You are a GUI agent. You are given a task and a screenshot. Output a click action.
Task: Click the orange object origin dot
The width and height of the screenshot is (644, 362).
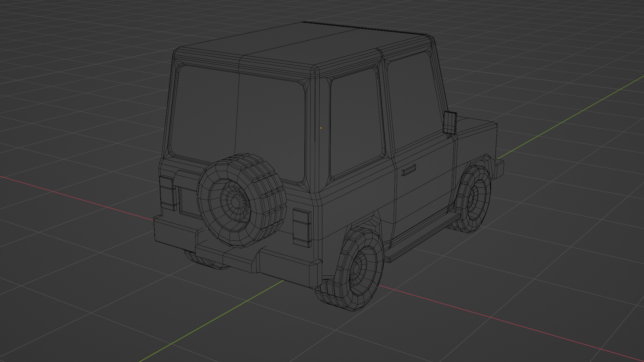pos(321,128)
